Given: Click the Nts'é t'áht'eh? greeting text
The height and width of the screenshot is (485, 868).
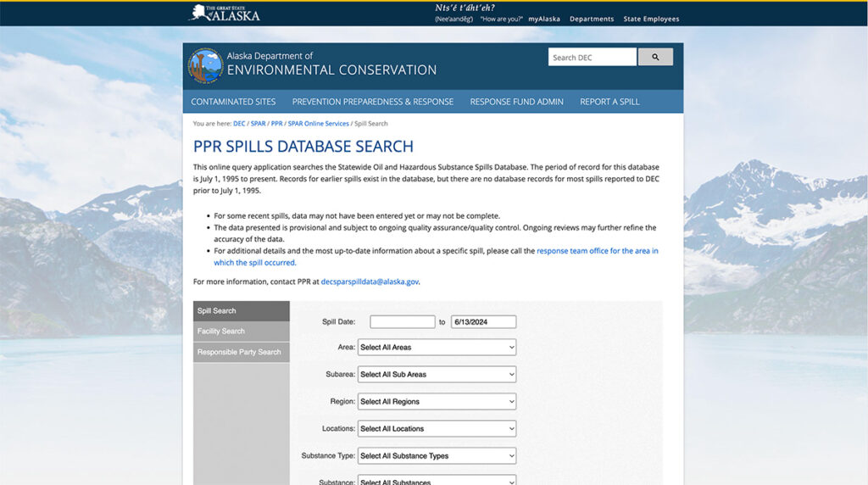Looking at the screenshot, I should pos(465,8).
